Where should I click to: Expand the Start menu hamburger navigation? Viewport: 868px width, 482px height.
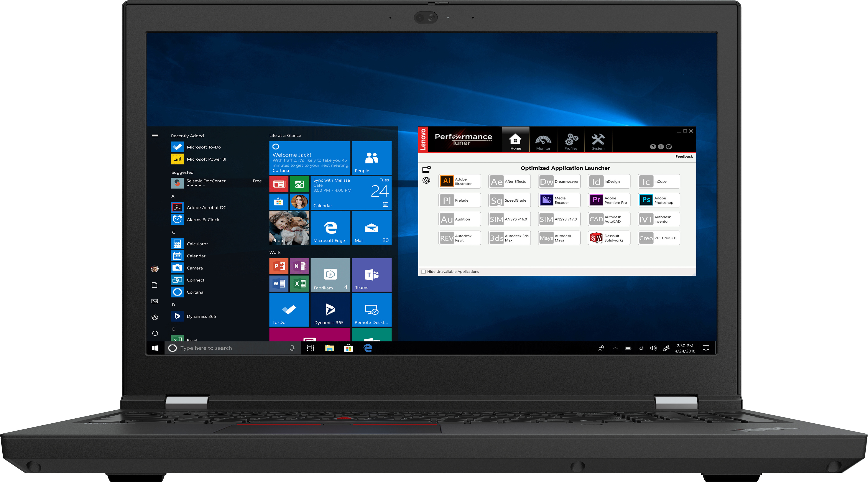click(x=155, y=135)
